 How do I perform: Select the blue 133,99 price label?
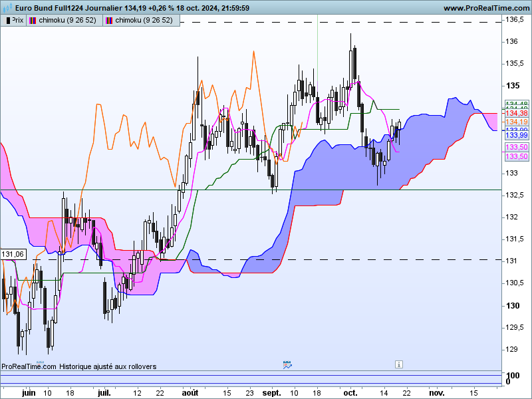click(x=517, y=136)
